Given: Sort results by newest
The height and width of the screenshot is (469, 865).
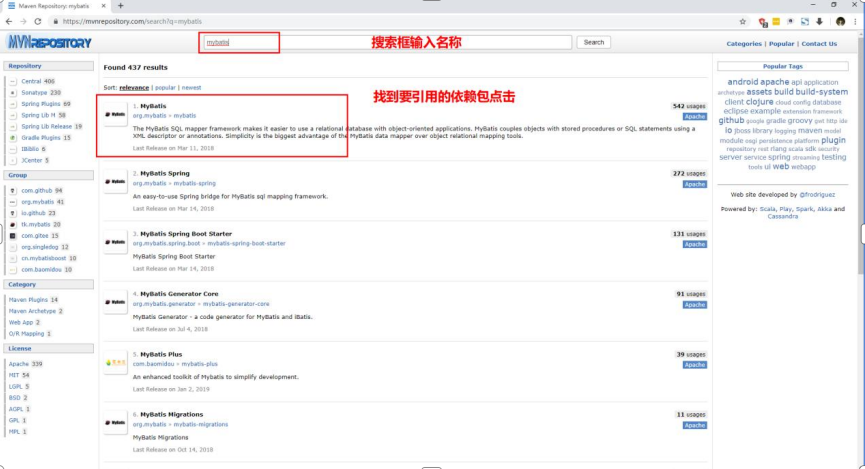Looking at the screenshot, I should (191, 88).
